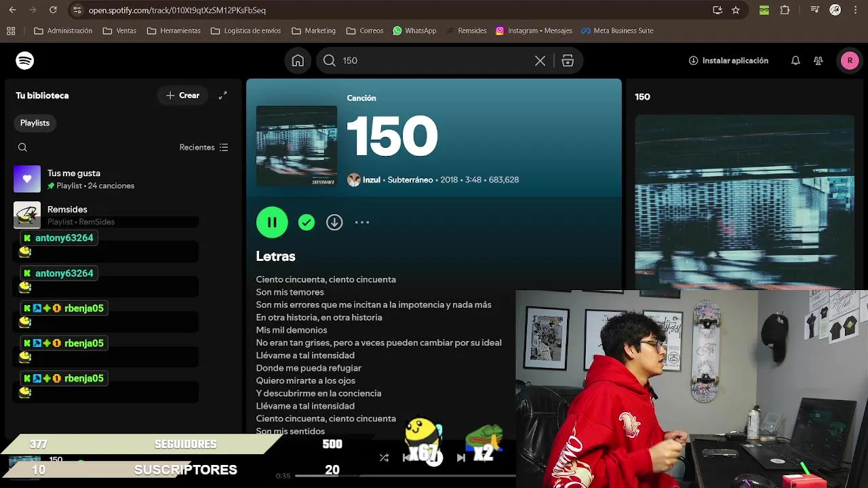868x488 pixels.
Task: Open the browser media controls icon
Action: (815, 10)
